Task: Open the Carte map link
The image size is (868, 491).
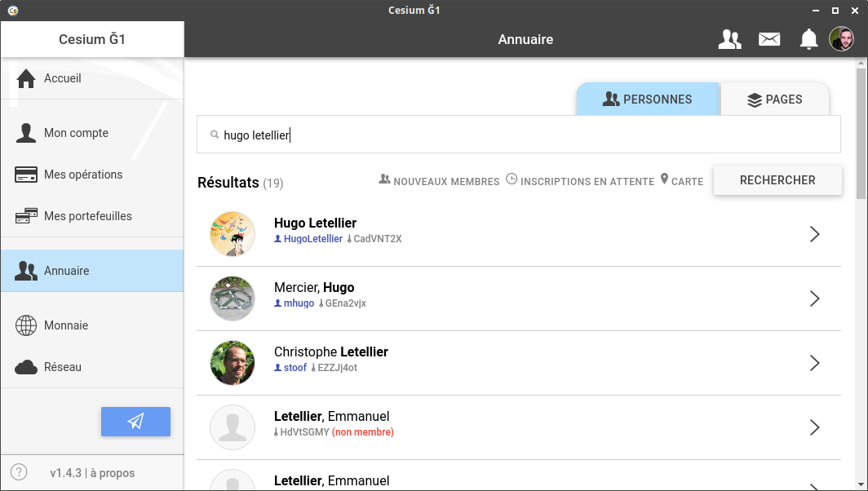Action: pyautogui.click(x=682, y=180)
